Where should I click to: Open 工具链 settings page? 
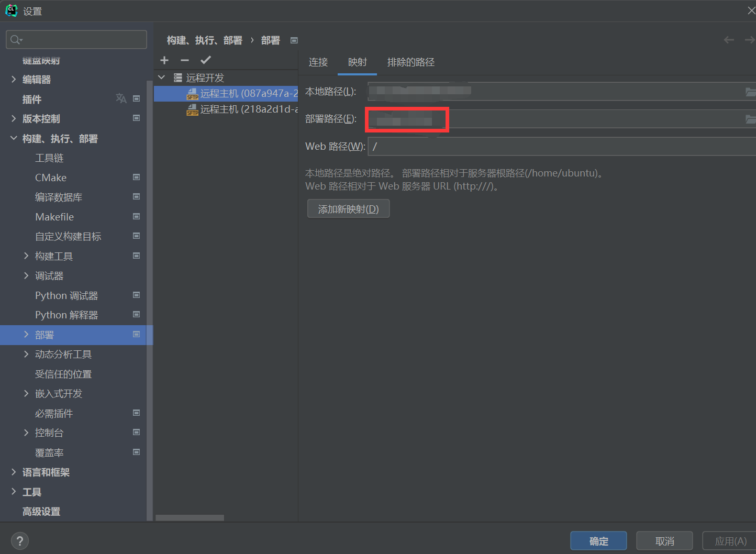tap(49, 158)
